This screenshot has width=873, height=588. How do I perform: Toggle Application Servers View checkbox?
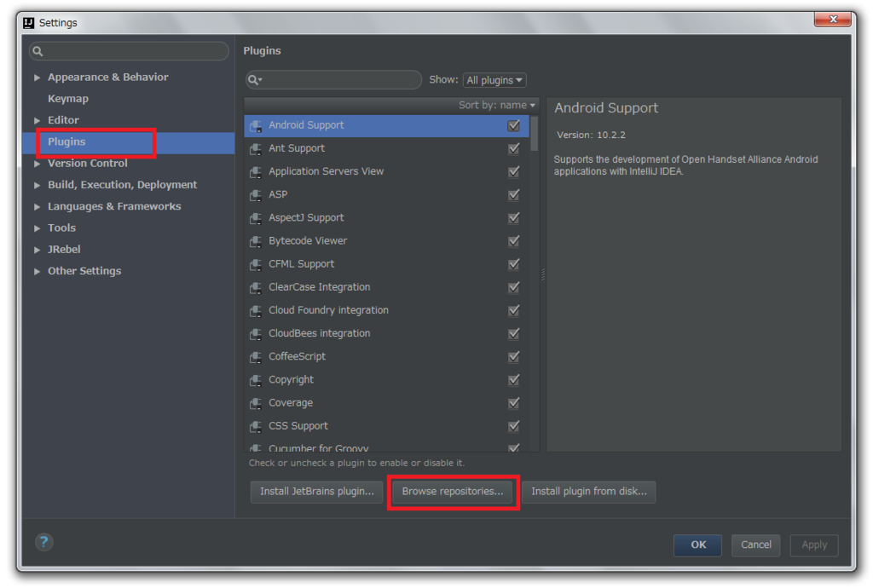tap(514, 172)
